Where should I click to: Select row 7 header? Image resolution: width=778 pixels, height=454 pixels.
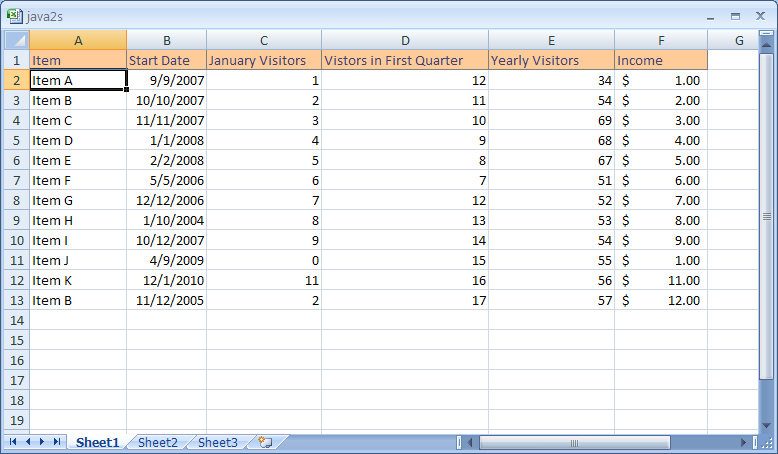point(17,180)
